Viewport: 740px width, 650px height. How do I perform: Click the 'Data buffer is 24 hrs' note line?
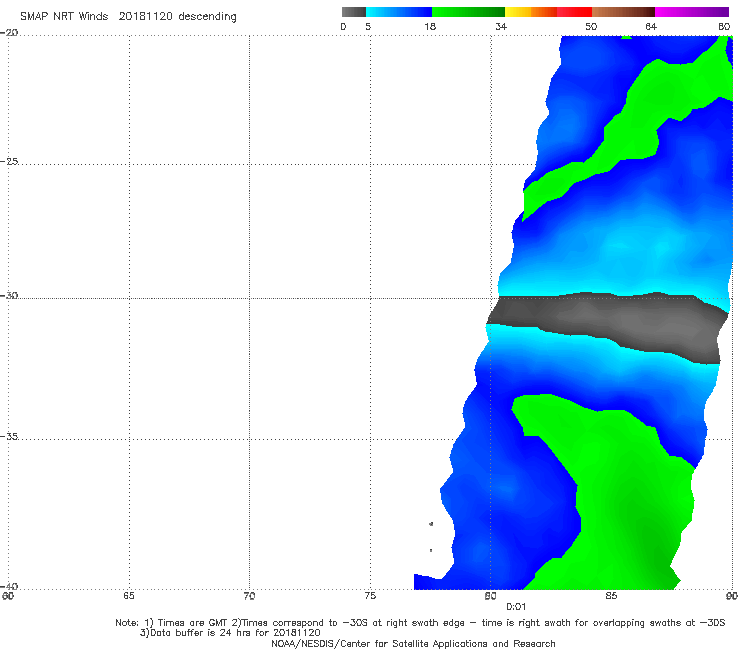click(x=230, y=633)
